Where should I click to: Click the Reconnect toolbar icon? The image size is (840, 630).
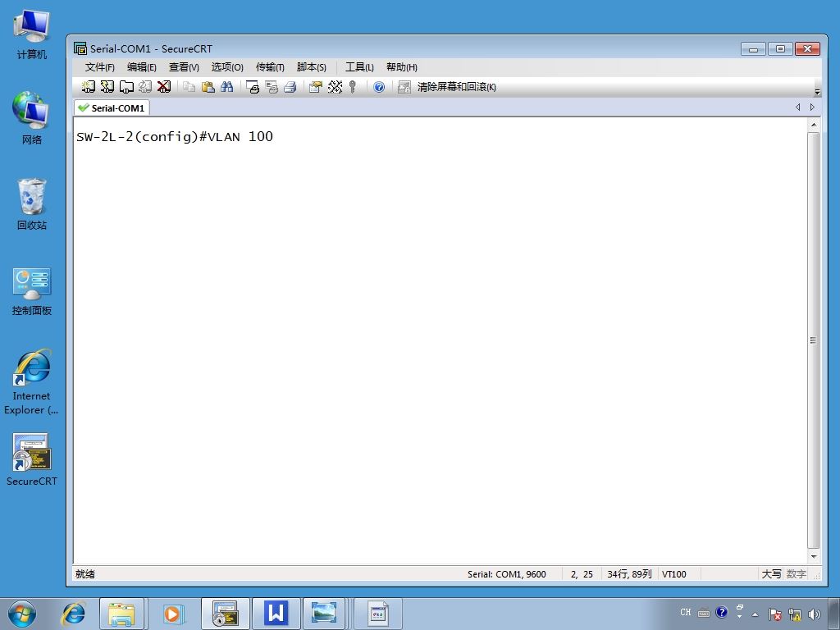145,87
